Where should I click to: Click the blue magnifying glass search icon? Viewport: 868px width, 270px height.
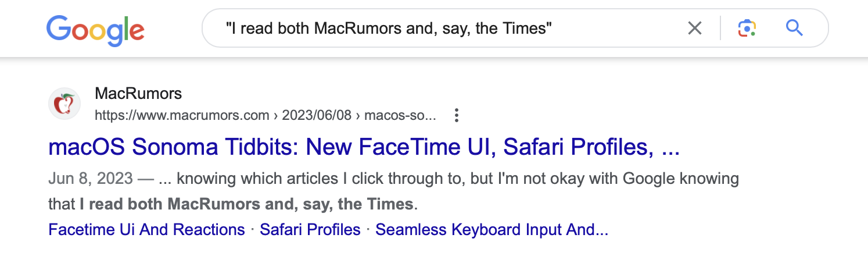[x=794, y=27]
